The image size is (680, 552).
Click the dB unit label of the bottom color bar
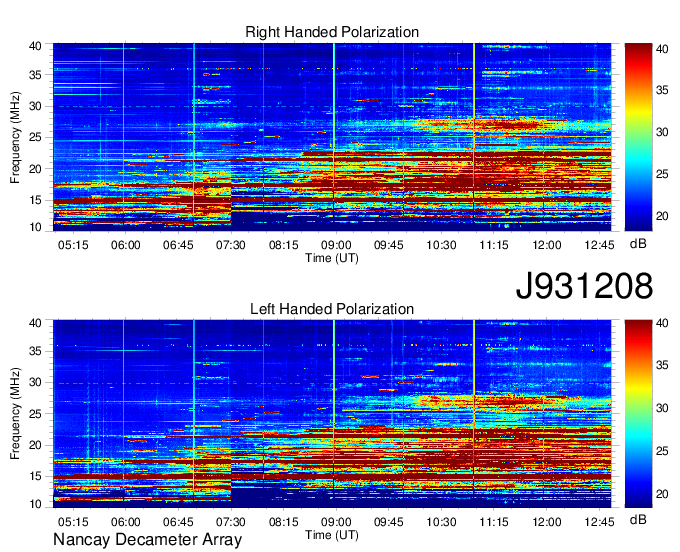coord(638,519)
